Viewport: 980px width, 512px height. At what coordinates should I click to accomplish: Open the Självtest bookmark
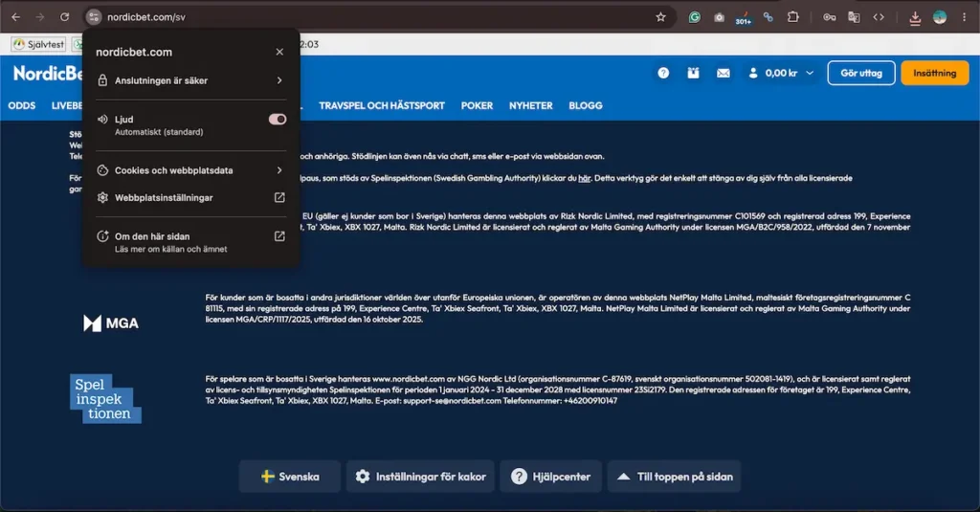(38, 44)
